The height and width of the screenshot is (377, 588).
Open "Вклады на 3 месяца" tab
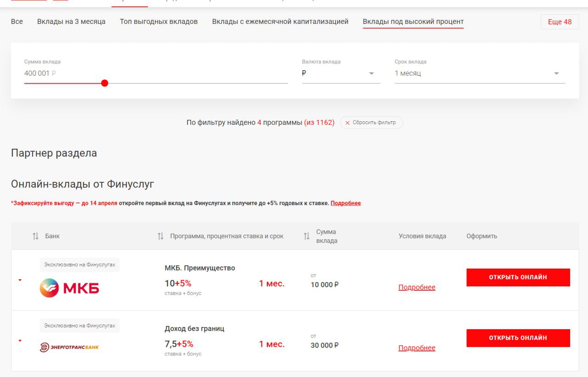(x=71, y=22)
